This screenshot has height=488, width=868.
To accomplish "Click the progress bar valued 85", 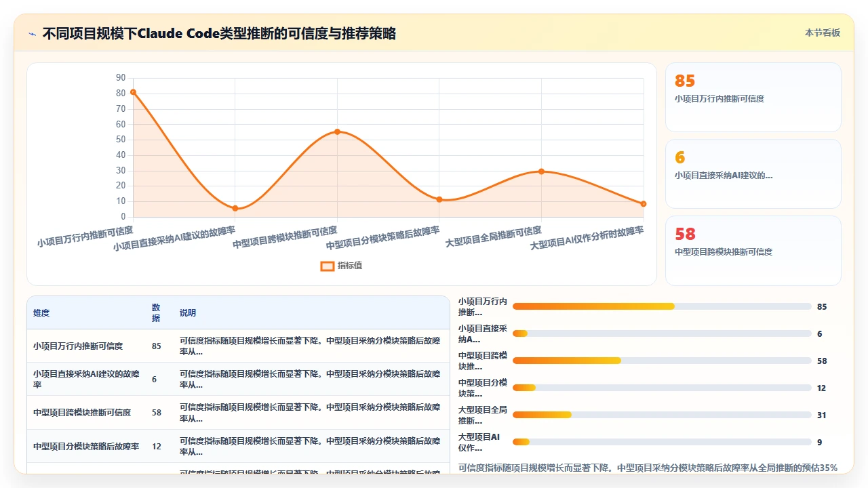I will pyautogui.click(x=662, y=306).
